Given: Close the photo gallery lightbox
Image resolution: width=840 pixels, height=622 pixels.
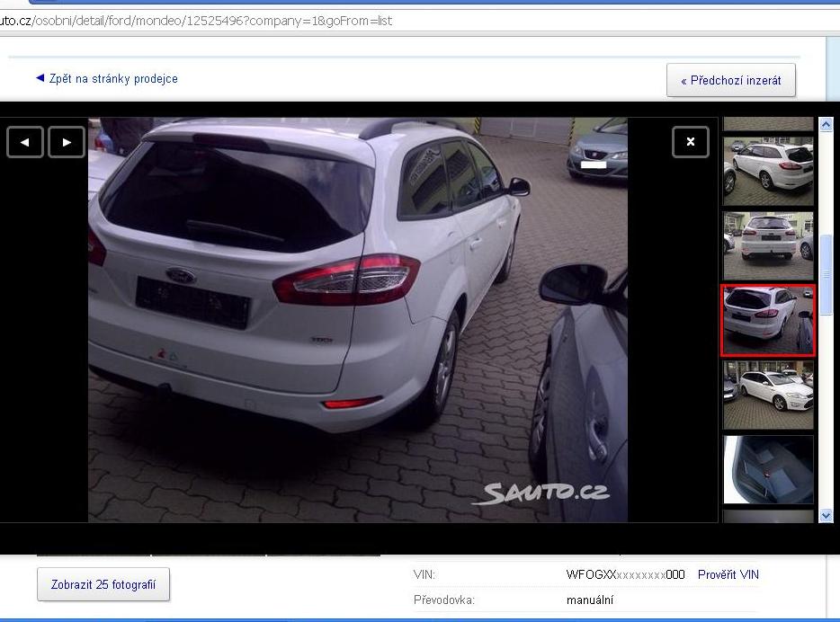Looking at the screenshot, I should (690, 142).
